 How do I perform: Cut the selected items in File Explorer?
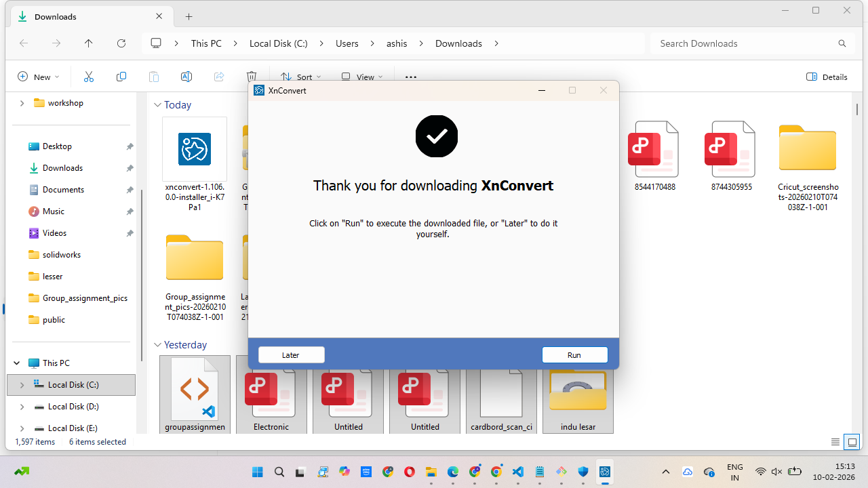pos(89,77)
